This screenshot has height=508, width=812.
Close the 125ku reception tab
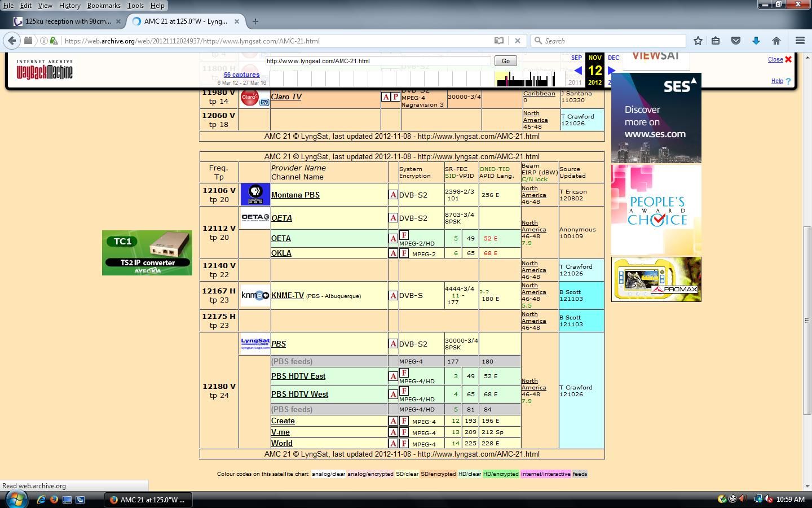pos(118,21)
